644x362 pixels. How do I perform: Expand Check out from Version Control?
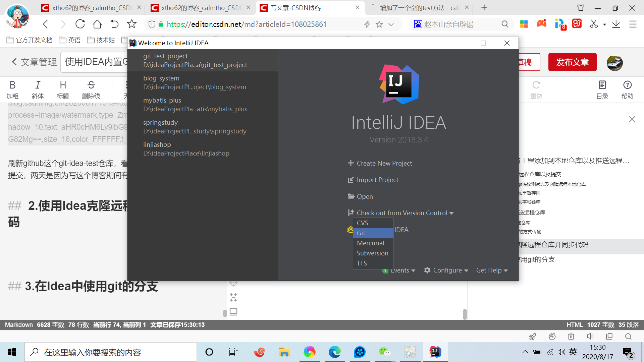tap(400, 213)
